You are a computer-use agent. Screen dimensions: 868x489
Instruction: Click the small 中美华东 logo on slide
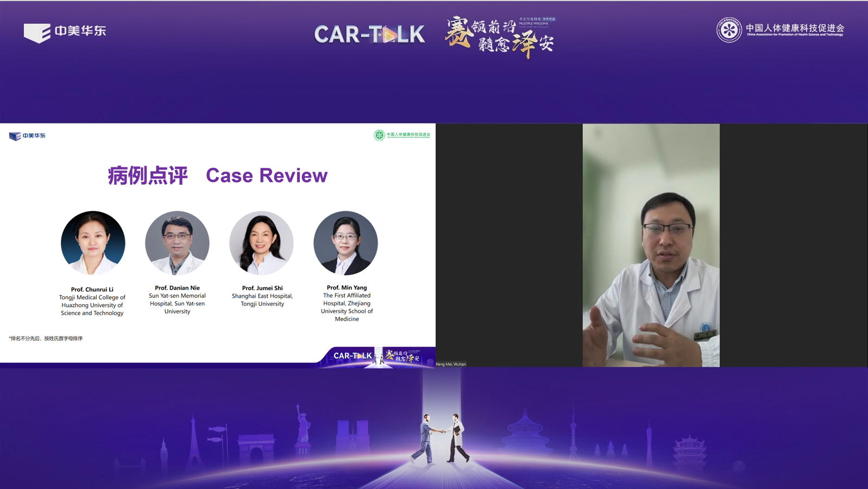(x=27, y=136)
